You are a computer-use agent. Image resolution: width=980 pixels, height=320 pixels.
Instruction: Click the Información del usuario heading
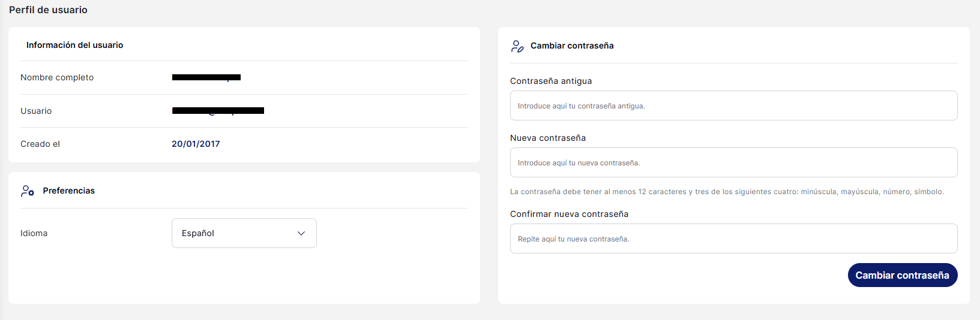74,46
